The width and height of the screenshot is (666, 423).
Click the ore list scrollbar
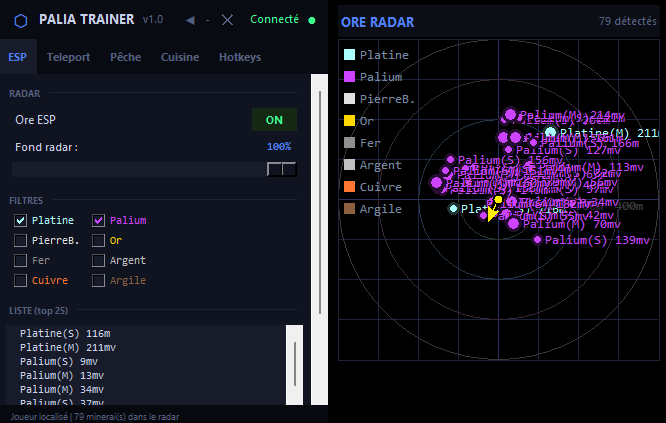coord(295,364)
